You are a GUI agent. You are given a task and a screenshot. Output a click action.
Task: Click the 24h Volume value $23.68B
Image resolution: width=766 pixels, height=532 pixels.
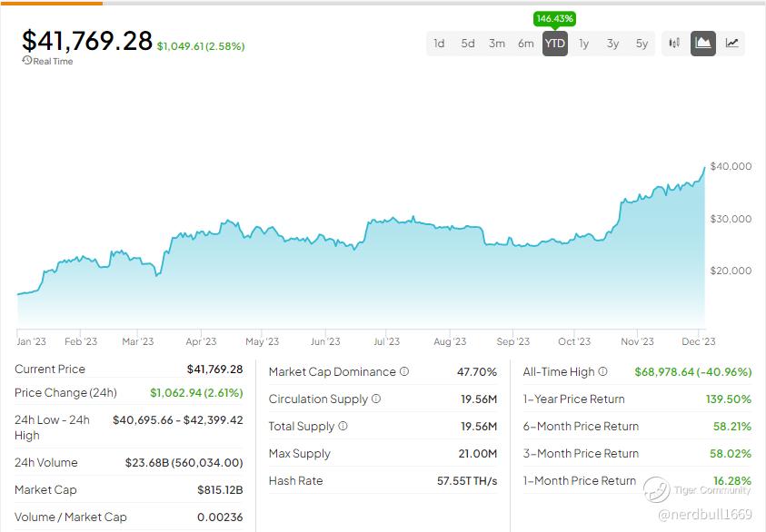point(184,463)
